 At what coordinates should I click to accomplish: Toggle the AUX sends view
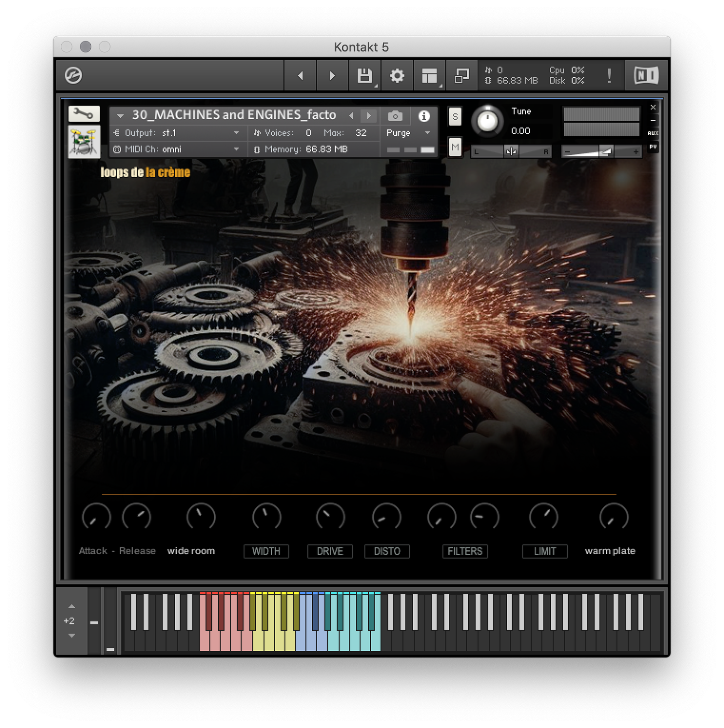click(x=653, y=132)
